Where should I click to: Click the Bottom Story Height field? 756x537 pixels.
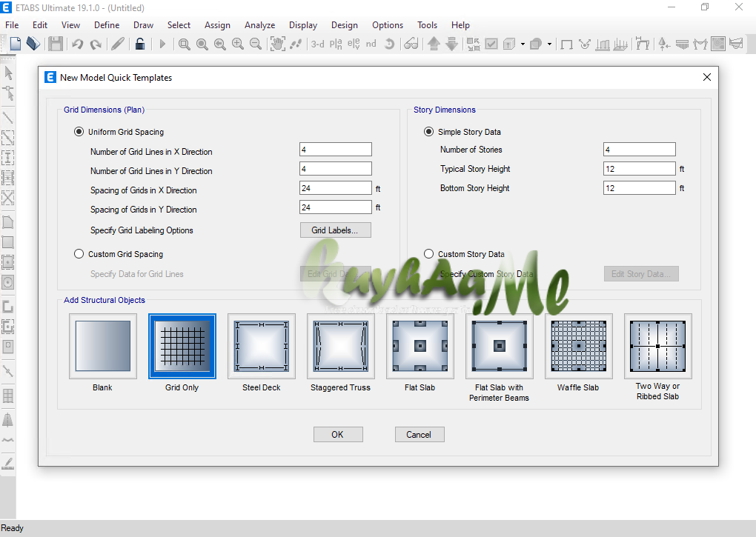click(x=640, y=188)
